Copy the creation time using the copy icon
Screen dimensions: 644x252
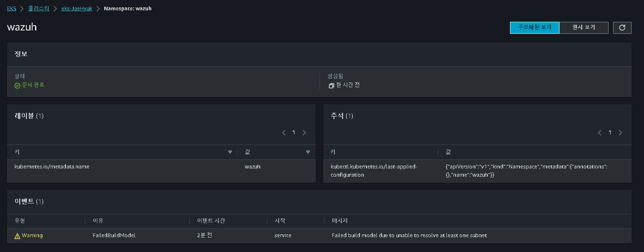[x=331, y=86]
